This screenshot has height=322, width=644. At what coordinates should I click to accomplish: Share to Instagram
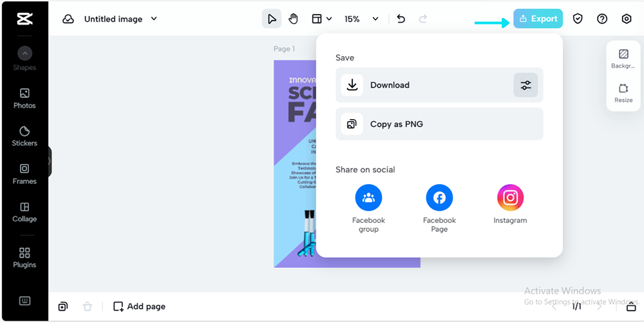coord(510,204)
